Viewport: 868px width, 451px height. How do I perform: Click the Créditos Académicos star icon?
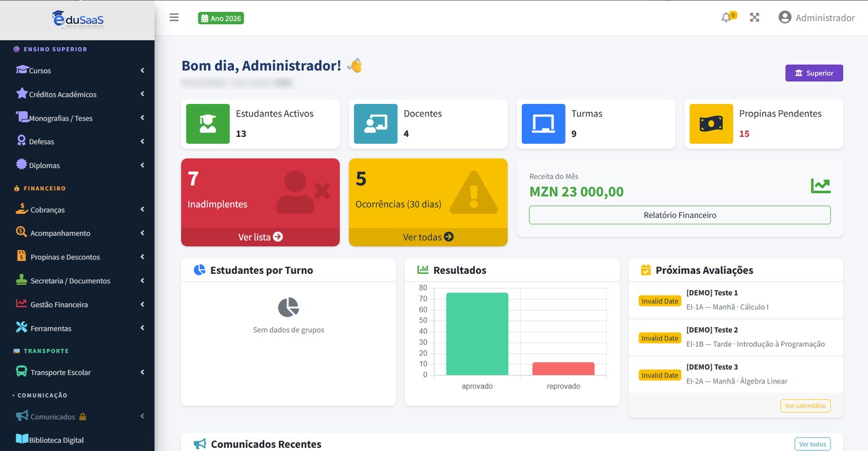coord(22,94)
